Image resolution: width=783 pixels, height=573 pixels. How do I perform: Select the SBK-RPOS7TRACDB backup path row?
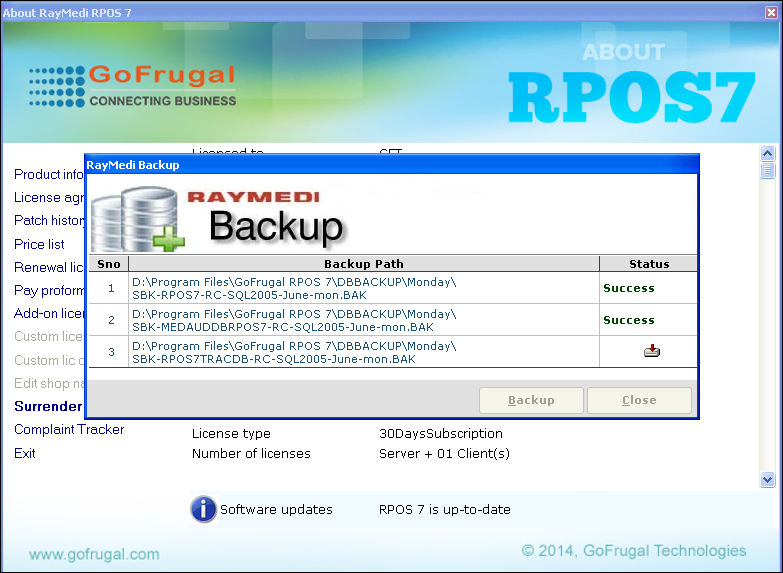[364, 352]
